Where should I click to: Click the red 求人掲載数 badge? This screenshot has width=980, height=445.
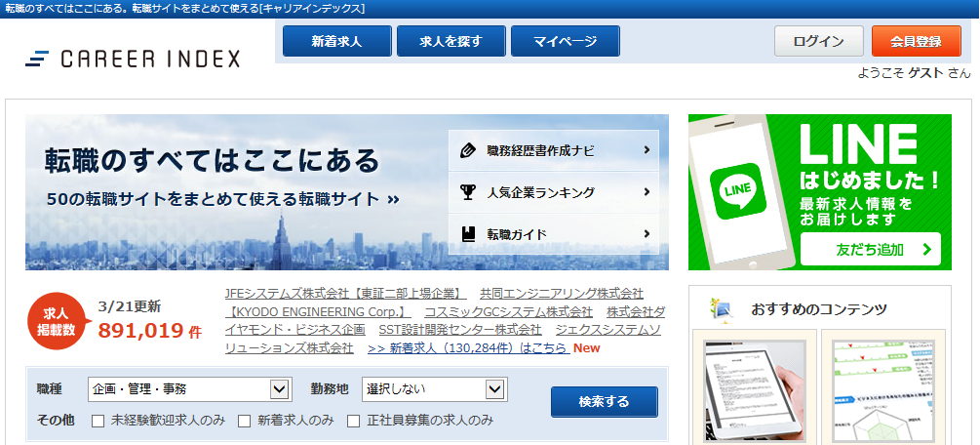click(56, 322)
